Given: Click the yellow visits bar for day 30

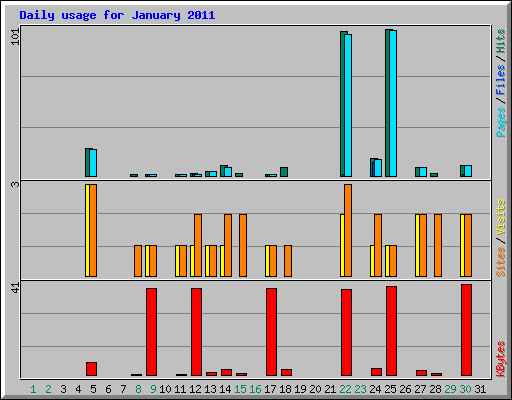Looking at the screenshot, I should pyautogui.click(x=463, y=245).
